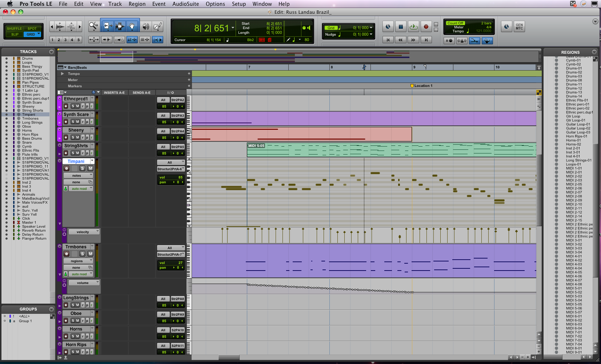Open the Setup menu
Screen dimensions: 601x364
[239, 4]
